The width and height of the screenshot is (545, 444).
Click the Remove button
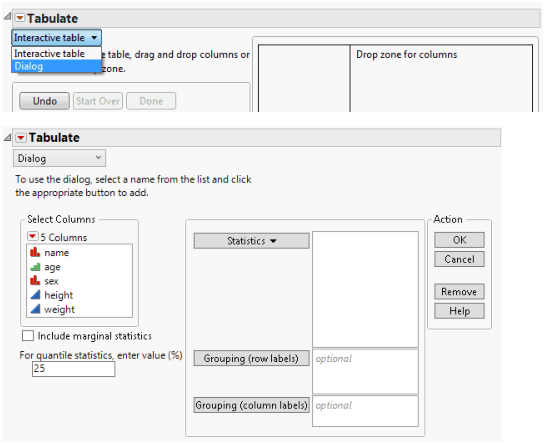pyautogui.click(x=459, y=291)
